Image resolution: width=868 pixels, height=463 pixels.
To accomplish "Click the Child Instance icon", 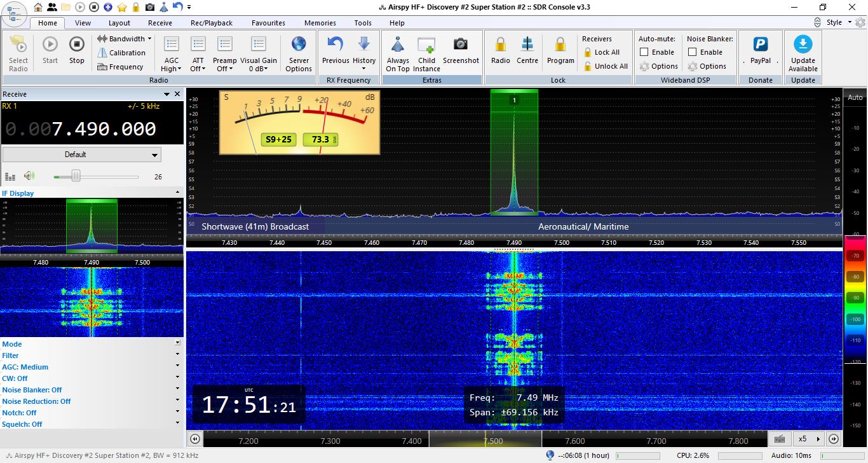I will pyautogui.click(x=426, y=45).
